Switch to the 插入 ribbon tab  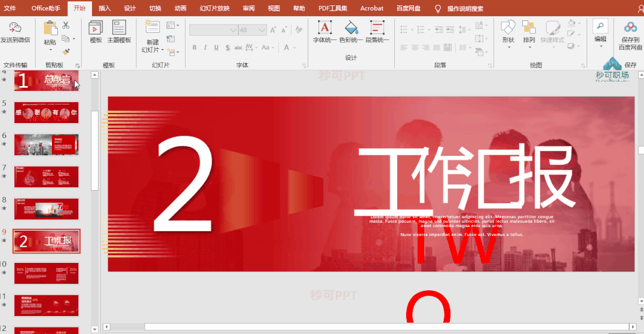pos(105,8)
